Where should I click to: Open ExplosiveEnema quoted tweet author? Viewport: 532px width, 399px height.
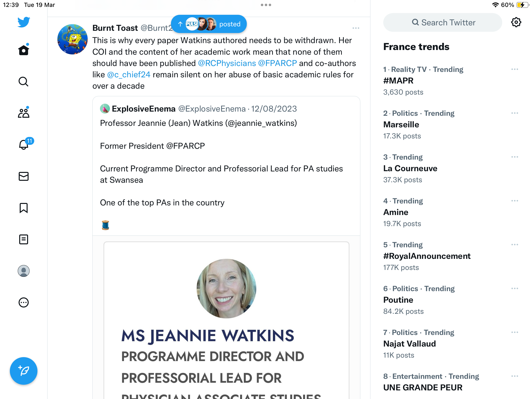click(144, 109)
